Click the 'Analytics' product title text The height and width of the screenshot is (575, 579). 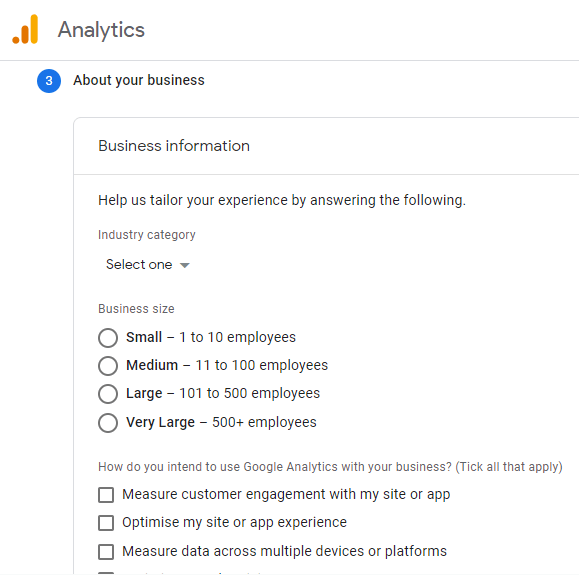tap(101, 30)
